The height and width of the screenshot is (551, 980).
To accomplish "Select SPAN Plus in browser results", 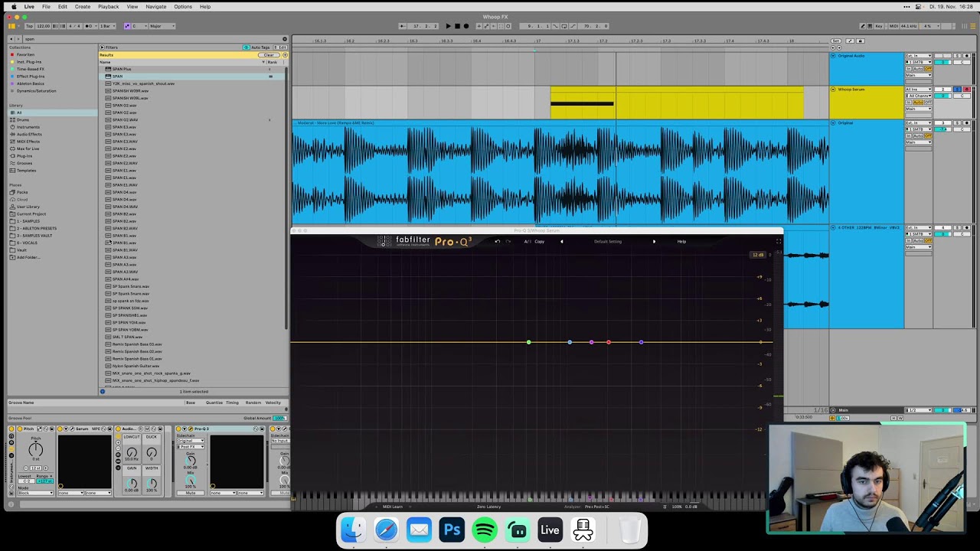I will [190, 69].
